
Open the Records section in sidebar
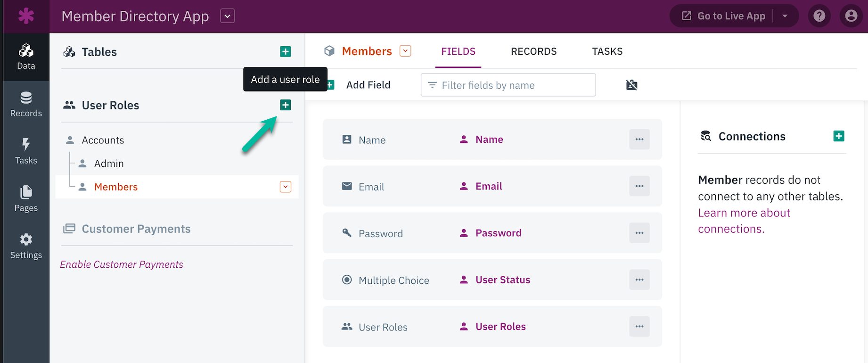click(x=26, y=104)
